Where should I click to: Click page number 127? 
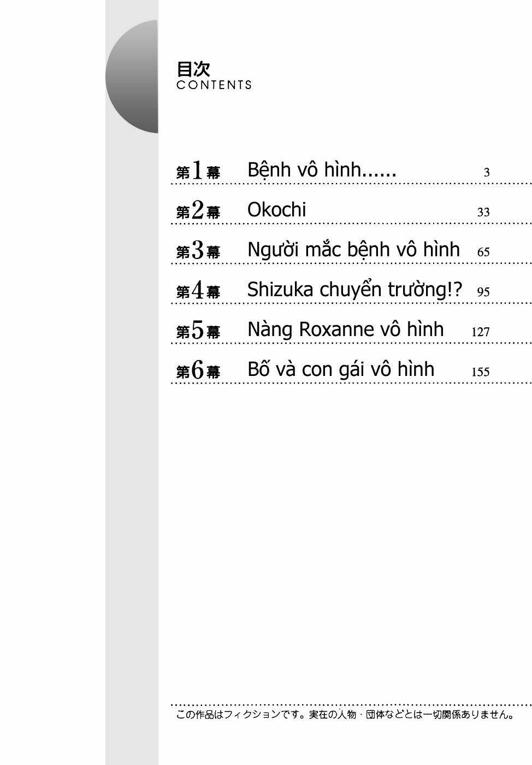pyautogui.click(x=480, y=332)
